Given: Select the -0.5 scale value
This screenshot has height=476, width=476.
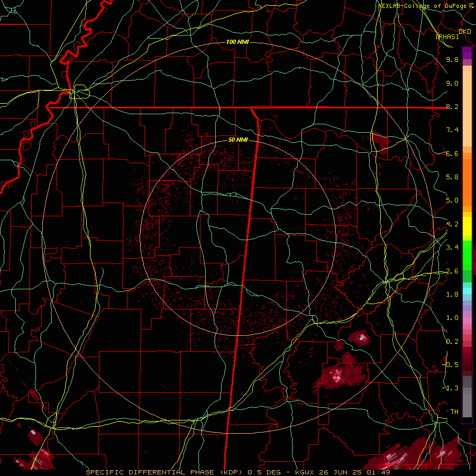Looking at the screenshot, I should tap(450, 365).
